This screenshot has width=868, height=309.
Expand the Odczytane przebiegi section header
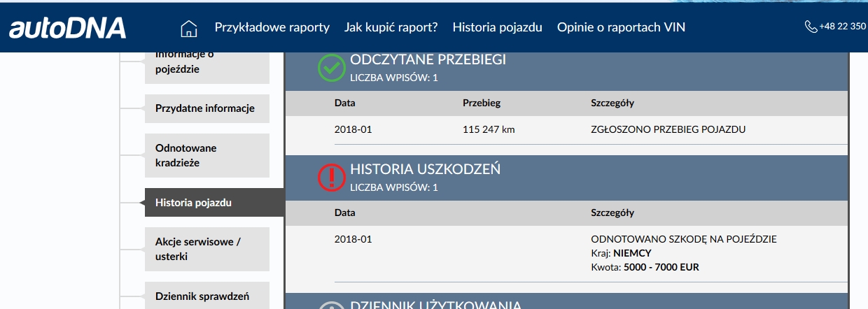(428, 60)
